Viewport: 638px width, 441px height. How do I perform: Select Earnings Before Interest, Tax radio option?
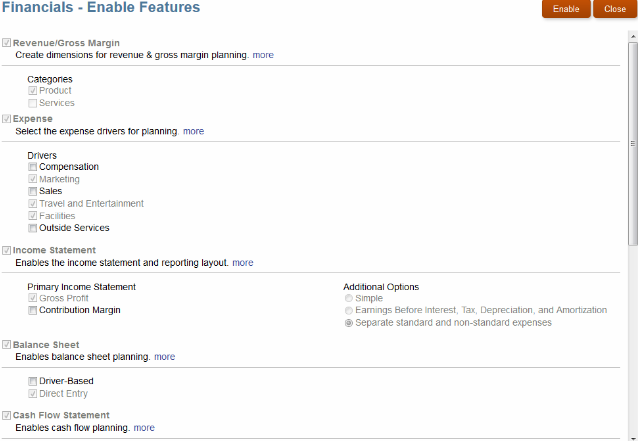tap(349, 311)
